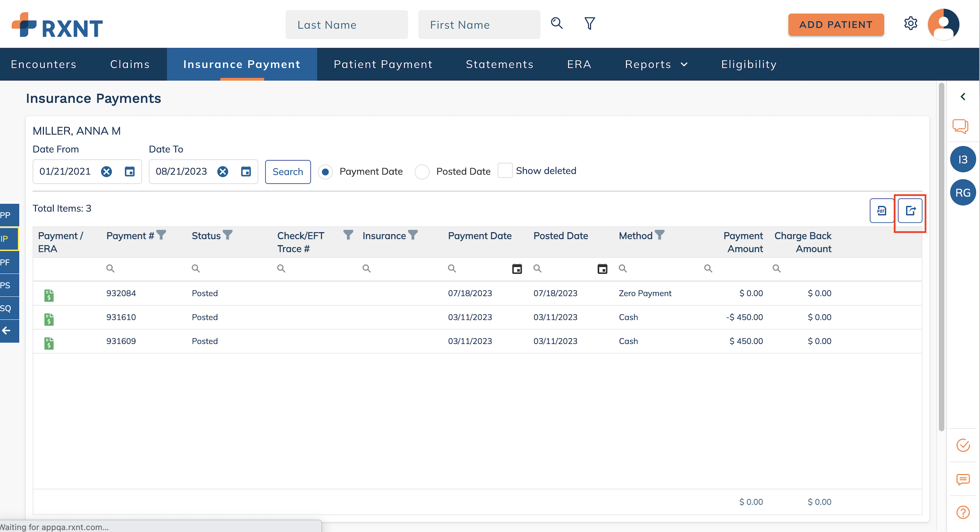Open the patient filter funnel icon
The width and height of the screenshot is (980, 532).
point(589,24)
